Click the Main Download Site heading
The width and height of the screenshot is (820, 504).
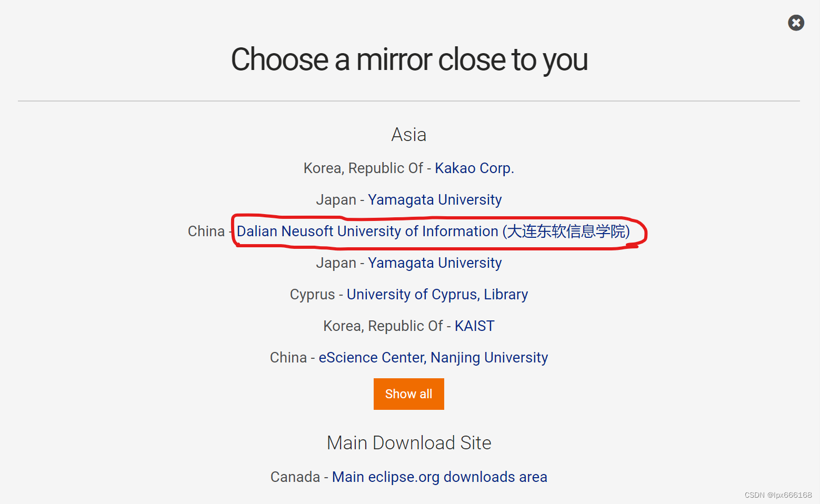408,442
